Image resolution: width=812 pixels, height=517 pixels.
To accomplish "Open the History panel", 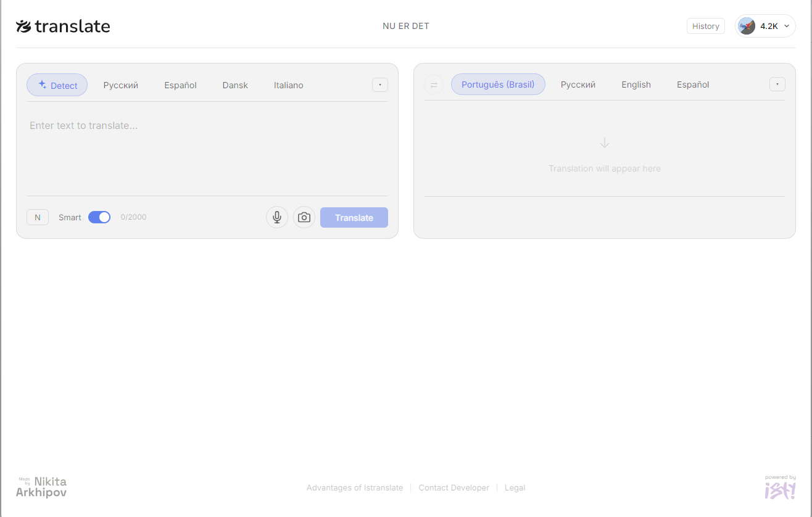I will coord(705,26).
